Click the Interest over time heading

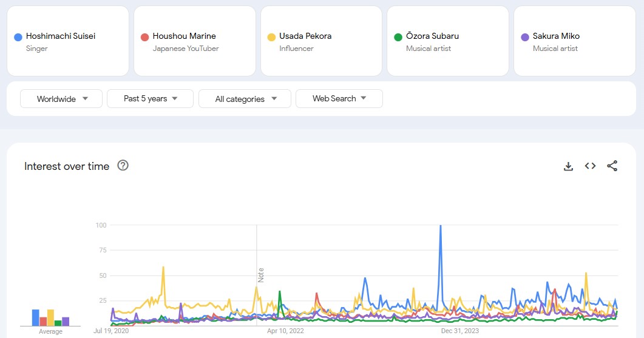[x=67, y=166]
